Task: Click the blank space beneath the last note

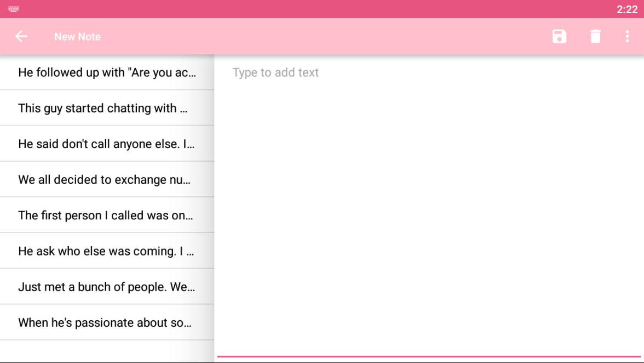Action: click(x=107, y=351)
